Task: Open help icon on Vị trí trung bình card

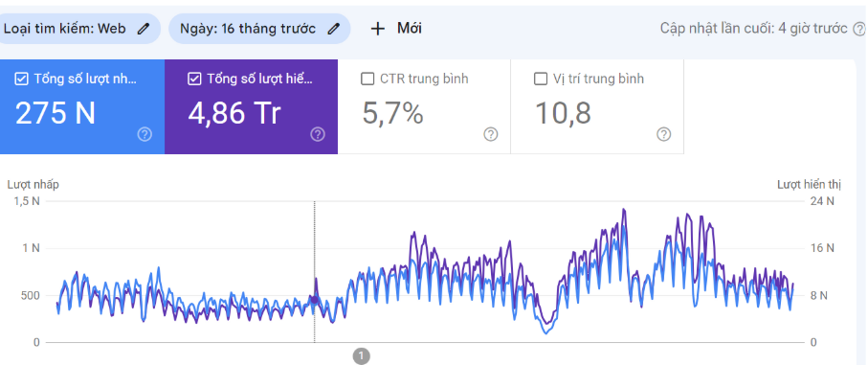Action: tap(664, 134)
